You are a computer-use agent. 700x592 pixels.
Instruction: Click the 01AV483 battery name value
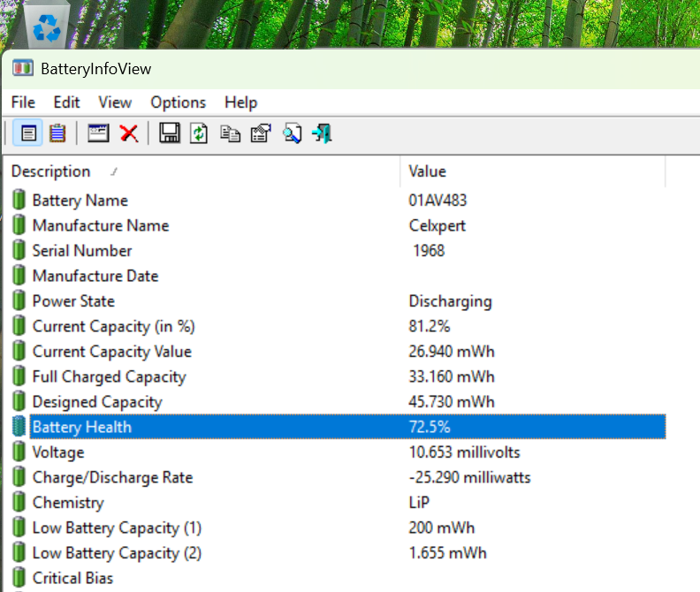click(437, 200)
